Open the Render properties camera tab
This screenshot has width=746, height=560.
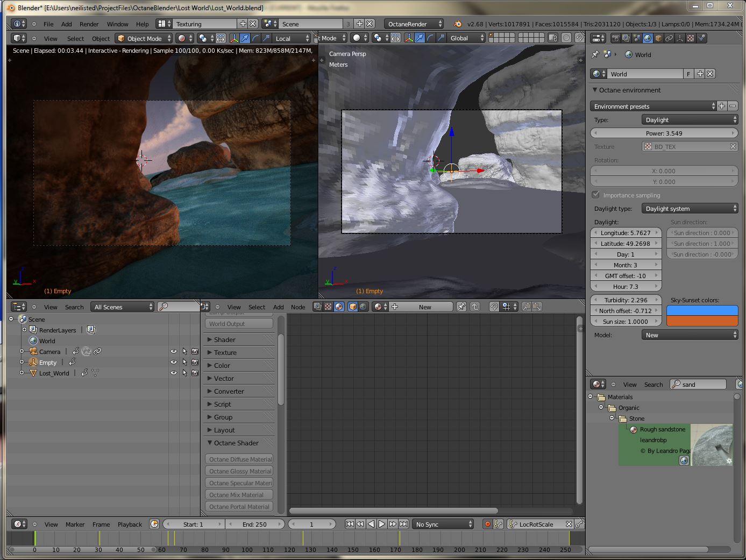pos(616,38)
